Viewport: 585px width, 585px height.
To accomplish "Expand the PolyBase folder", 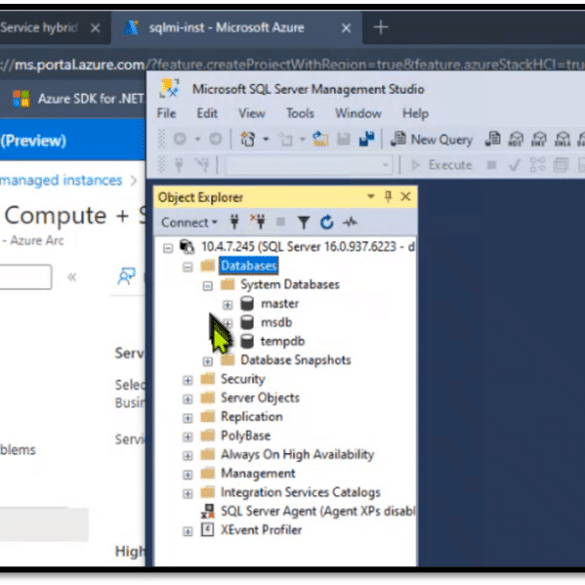I will [188, 437].
